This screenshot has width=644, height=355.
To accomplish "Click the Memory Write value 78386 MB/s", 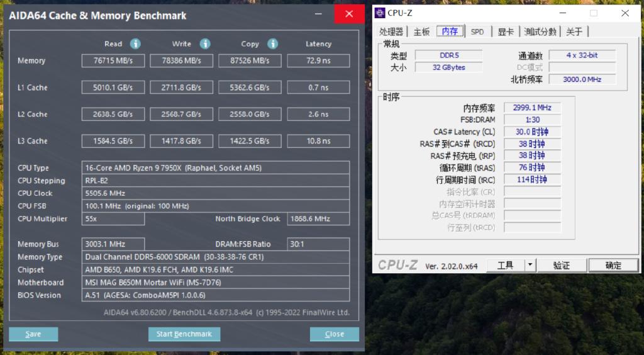I will pos(182,61).
